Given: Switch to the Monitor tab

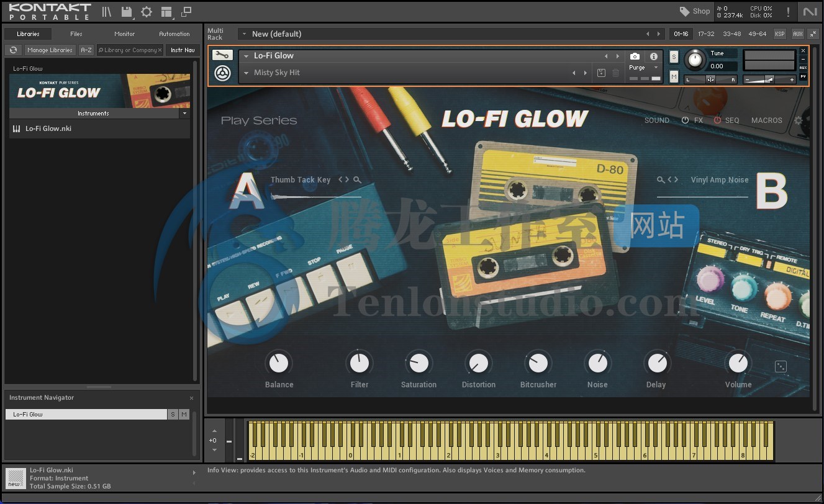Looking at the screenshot, I should pos(124,34).
